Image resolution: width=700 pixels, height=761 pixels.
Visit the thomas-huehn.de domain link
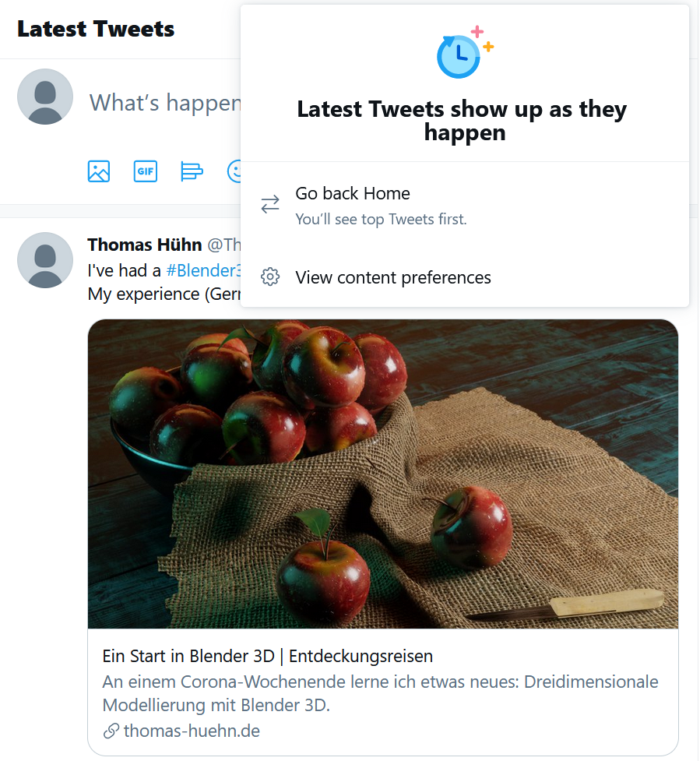coord(192,731)
